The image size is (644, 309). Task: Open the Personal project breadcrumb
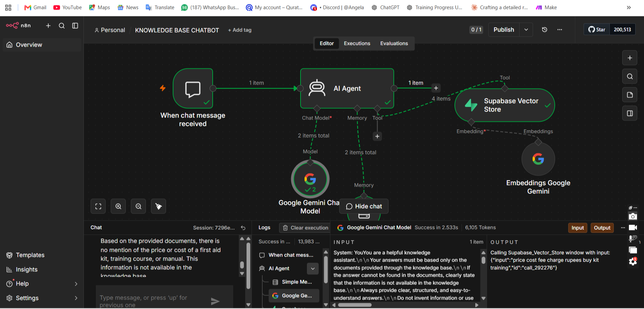pos(110,30)
